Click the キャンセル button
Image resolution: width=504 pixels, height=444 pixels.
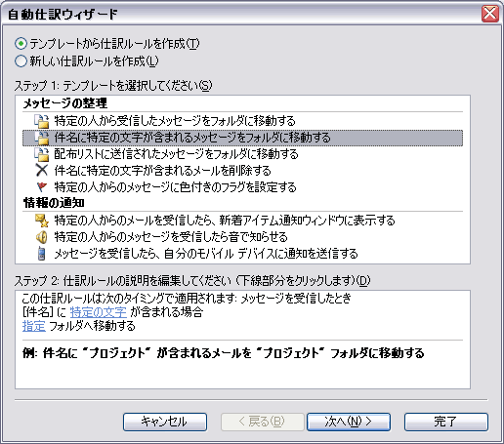pos(165,422)
